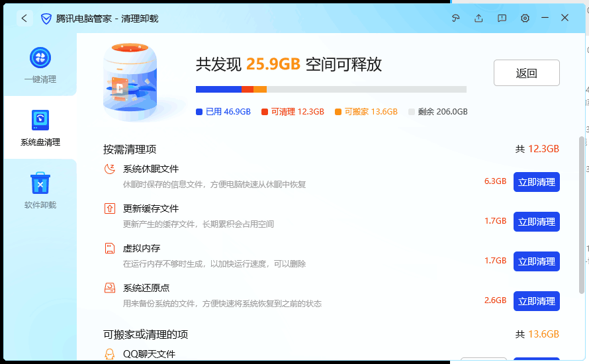Click the 共 12.3GB section total
The width and height of the screenshot is (589, 364).
537,149
